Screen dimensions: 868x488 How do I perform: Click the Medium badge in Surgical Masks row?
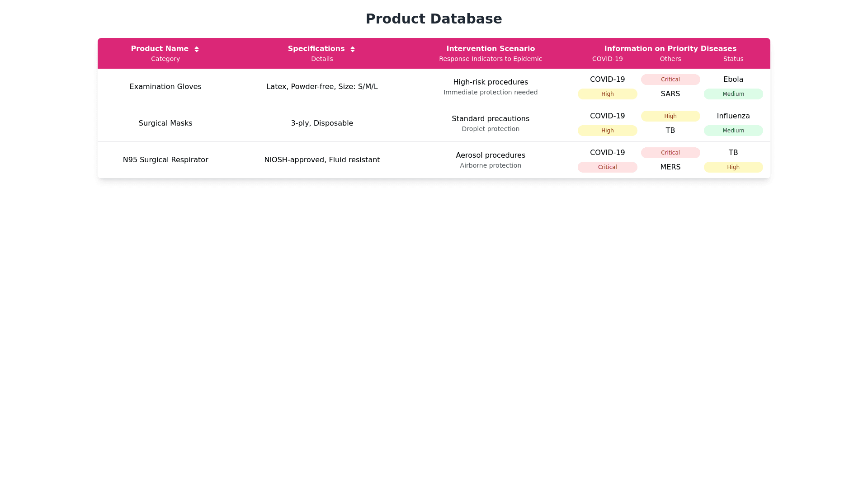point(733,131)
